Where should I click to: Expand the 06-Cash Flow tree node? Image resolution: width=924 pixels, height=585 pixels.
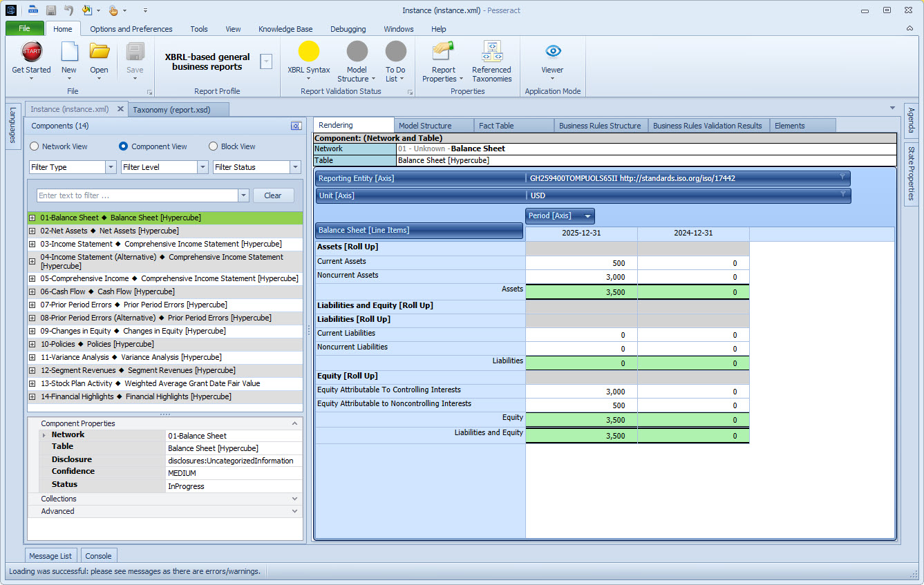32,291
